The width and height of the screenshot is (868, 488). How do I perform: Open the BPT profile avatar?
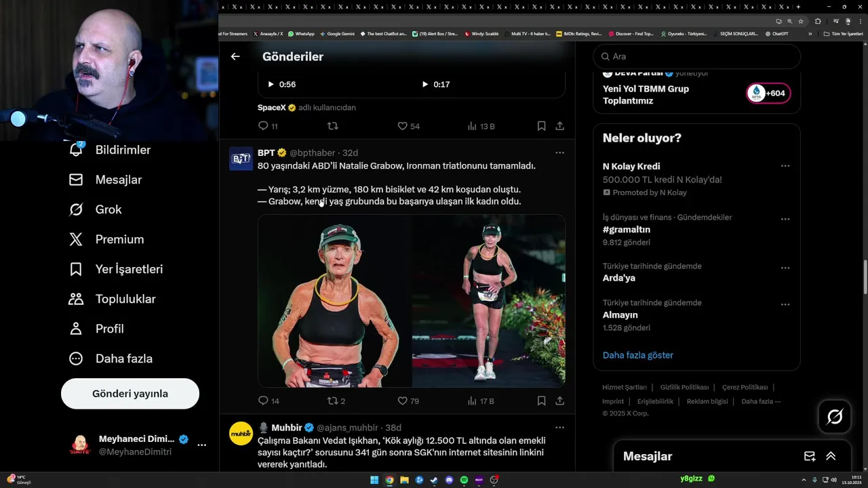click(241, 159)
